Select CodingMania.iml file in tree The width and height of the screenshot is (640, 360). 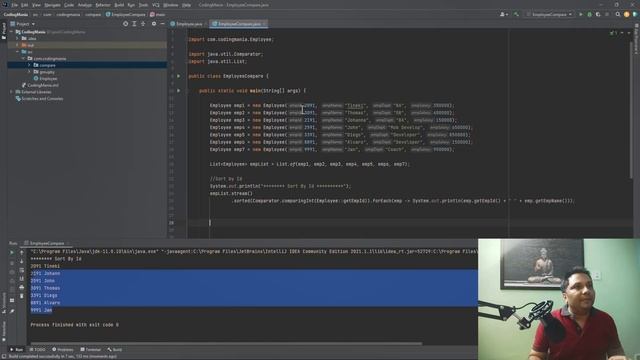[x=40, y=85]
